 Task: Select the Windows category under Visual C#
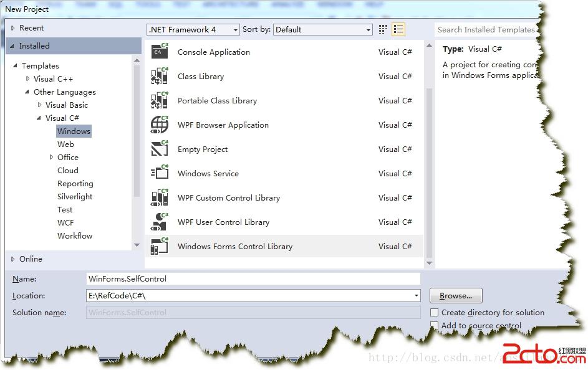pos(74,131)
